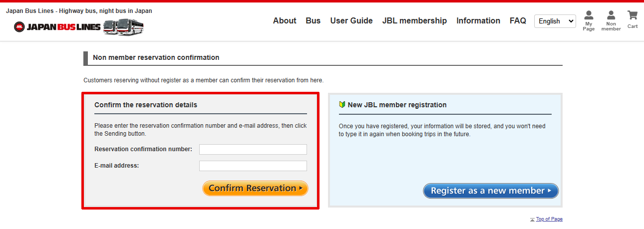This screenshot has height=229, width=644.
Task: Follow the Top of Page link
Action: pyautogui.click(x=549, y=219)
